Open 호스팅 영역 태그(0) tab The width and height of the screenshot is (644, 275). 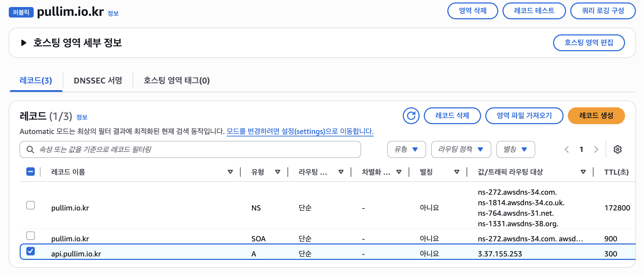click(177, 81)
